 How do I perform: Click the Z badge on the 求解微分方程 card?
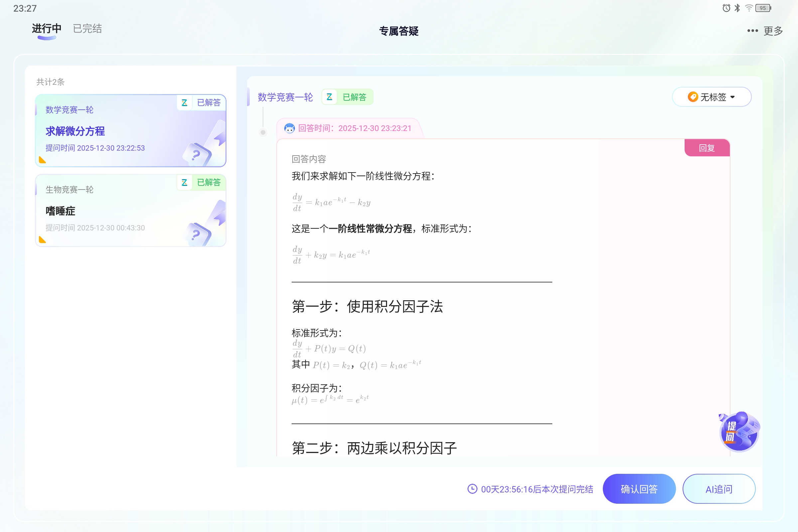[x=185, y=102]
